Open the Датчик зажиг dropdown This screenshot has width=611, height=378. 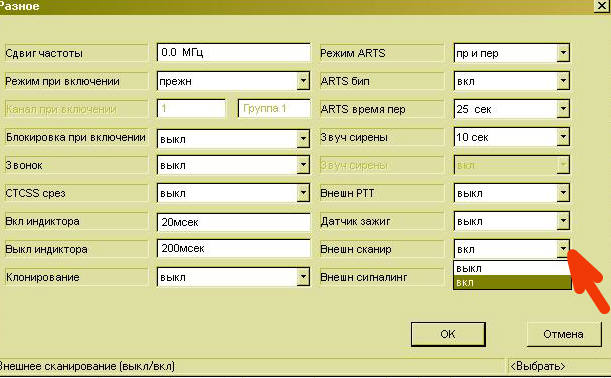tap(563, 221)
